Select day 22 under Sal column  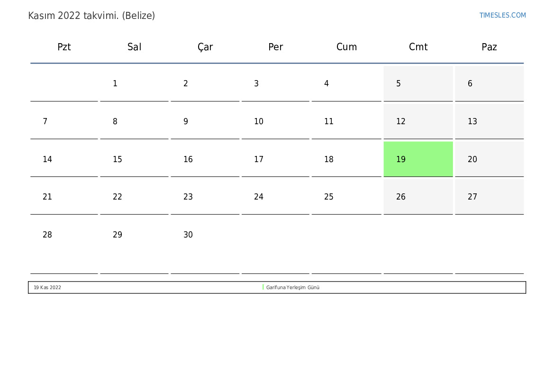tap(118, 197)
